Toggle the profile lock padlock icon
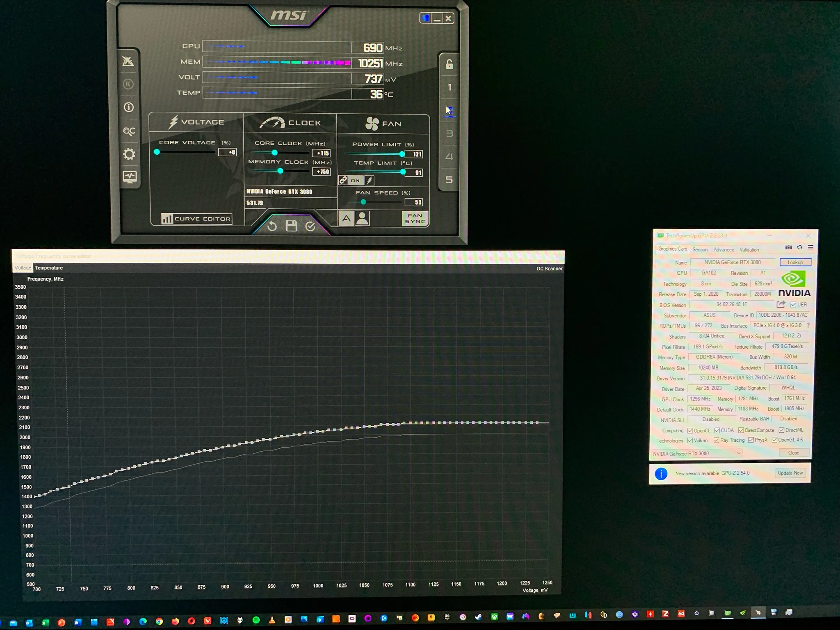 point(449,64)
